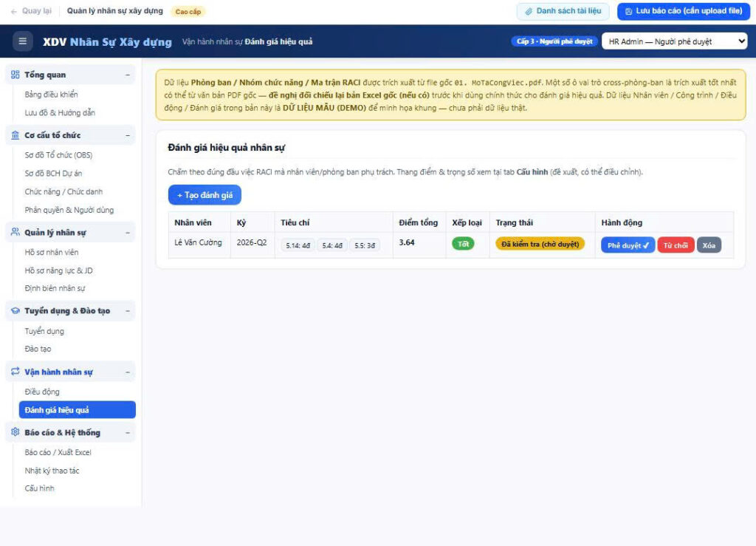Click the Cơ cấu tổ chức building icon

click(x=16, y=135)
